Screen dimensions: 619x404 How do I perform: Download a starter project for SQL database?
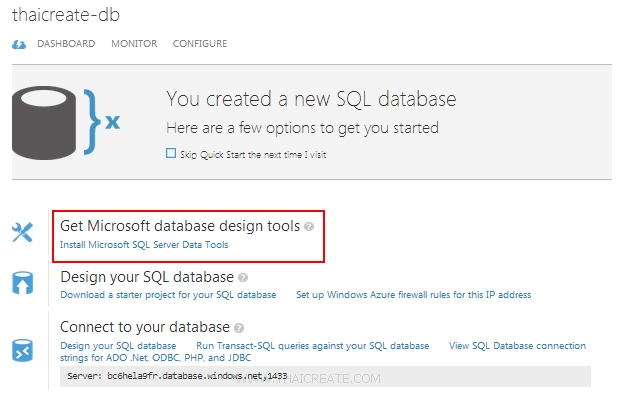(168, 295)
